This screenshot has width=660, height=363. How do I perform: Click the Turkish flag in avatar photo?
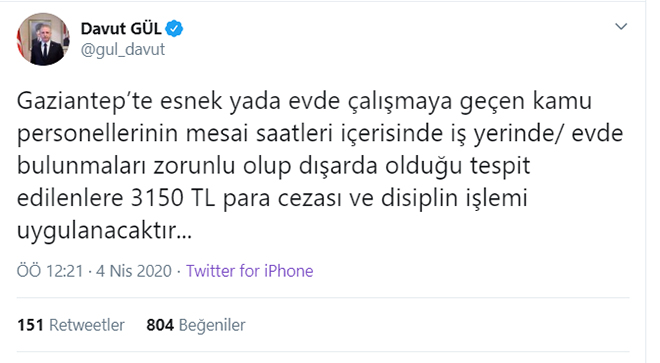point(21,42)
